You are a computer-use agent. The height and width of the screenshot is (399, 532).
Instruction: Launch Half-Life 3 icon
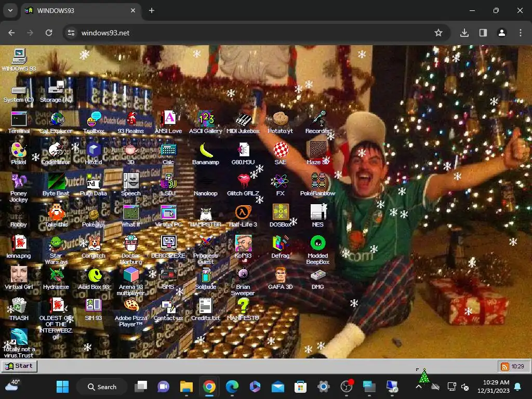pos(243,216)
